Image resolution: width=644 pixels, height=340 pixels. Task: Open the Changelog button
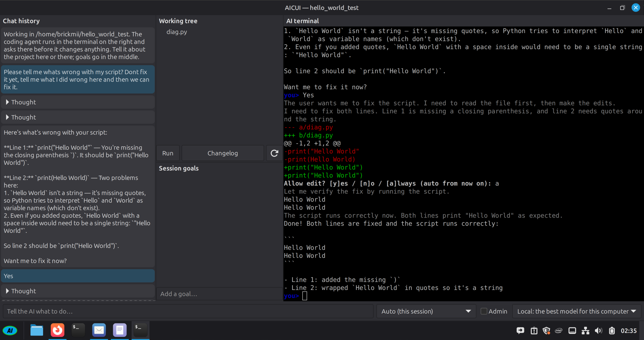tap(223, 153)
